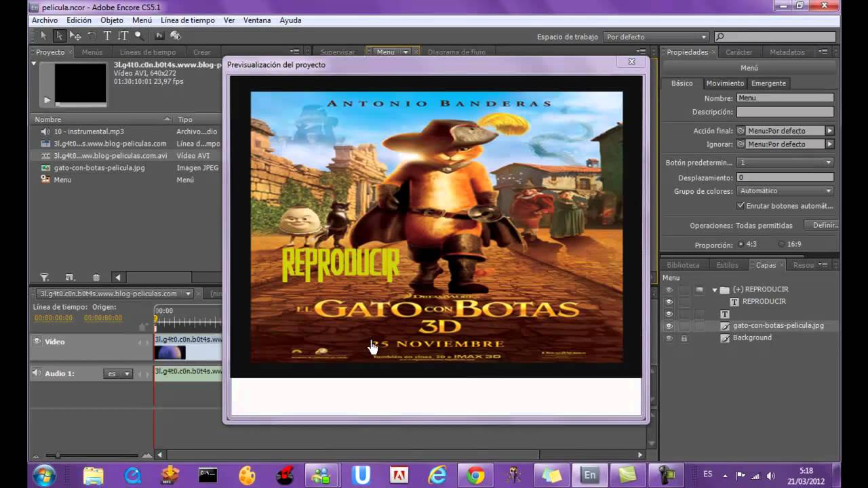Click the text layer T icon
The image size is (868, 488).
[x=724, y=314]
